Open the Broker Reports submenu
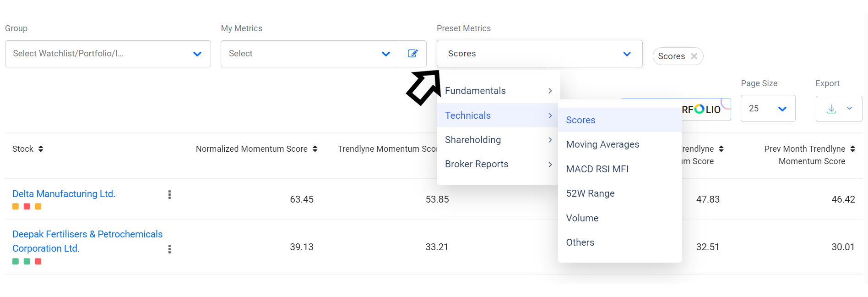868x297 pixels. (498, 164)
